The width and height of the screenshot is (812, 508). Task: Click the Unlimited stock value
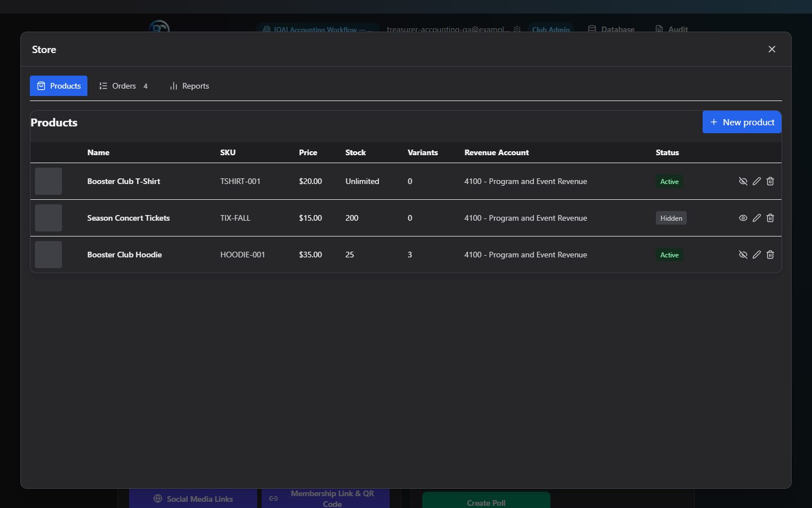[x=362, y=181]
